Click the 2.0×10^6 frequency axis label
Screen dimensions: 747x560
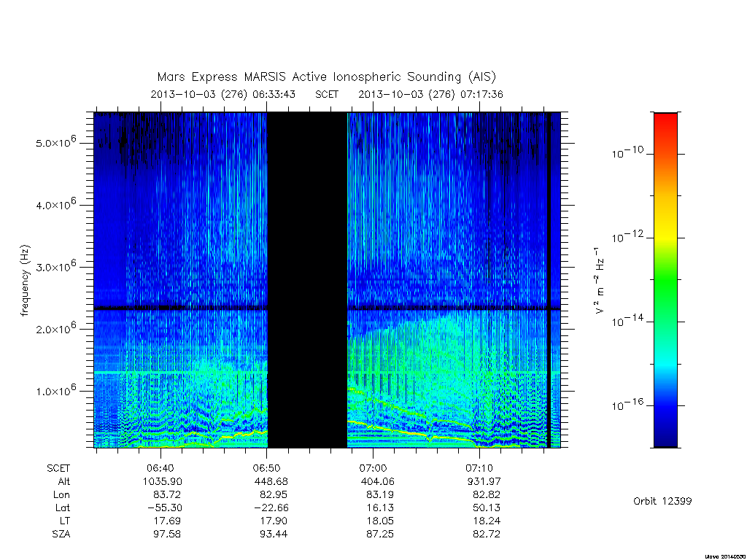[x=55, y=328]
